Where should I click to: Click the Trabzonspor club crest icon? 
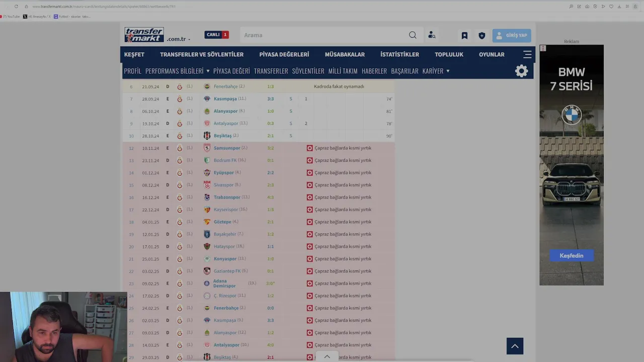click(x=207, y=198)
